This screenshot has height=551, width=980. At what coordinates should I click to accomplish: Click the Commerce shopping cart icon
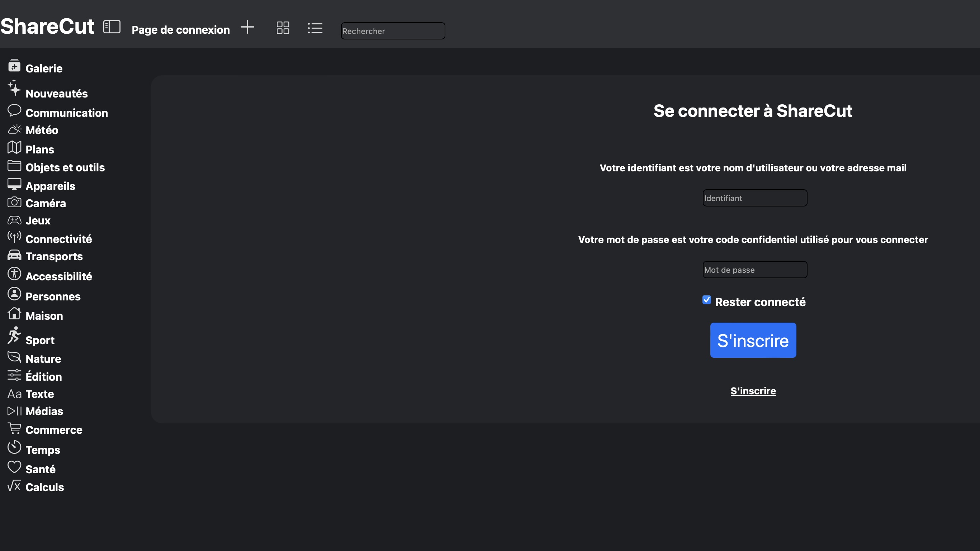[x=14, y=428]
